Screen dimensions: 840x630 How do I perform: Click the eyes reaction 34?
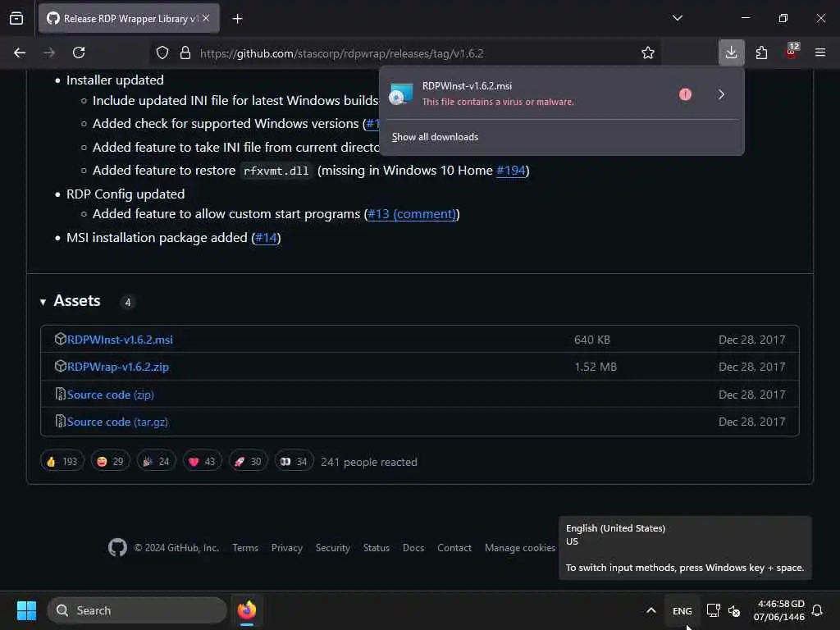(294, 462)
